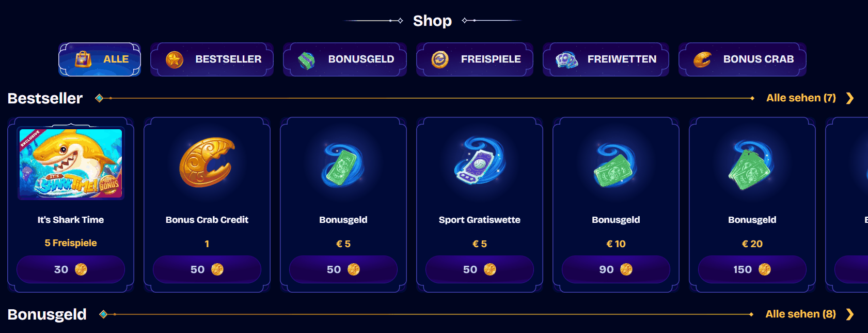Purchase the Sport Gratiswette for 50 coins
The image size is (868, 333).
[479, 269]
